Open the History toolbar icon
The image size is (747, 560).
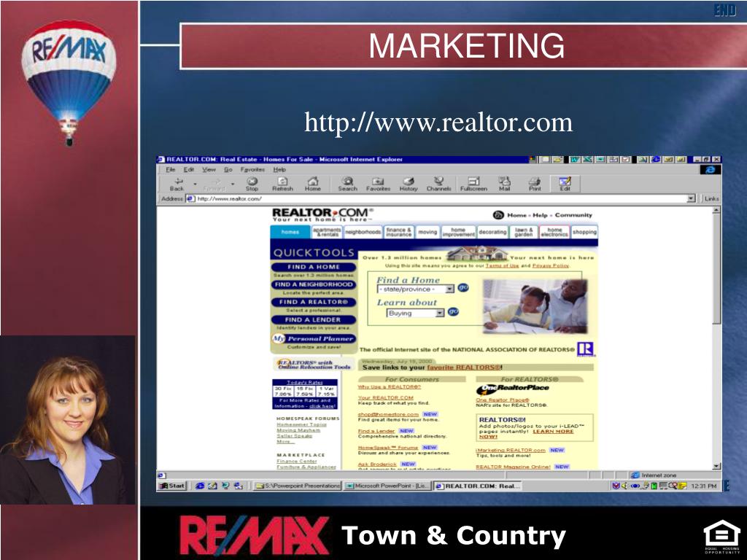pos(409,184)
